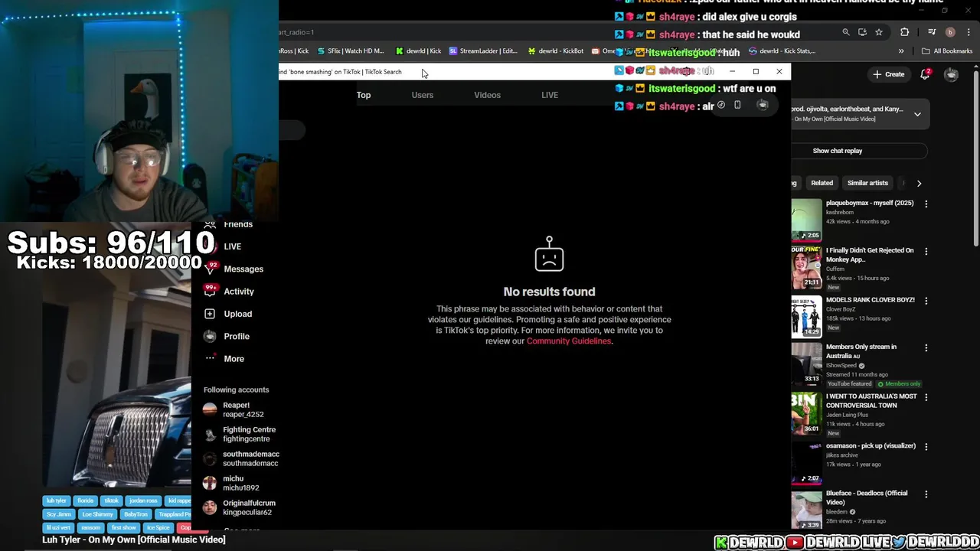Open YouTube account avatar

coord(951,74)
